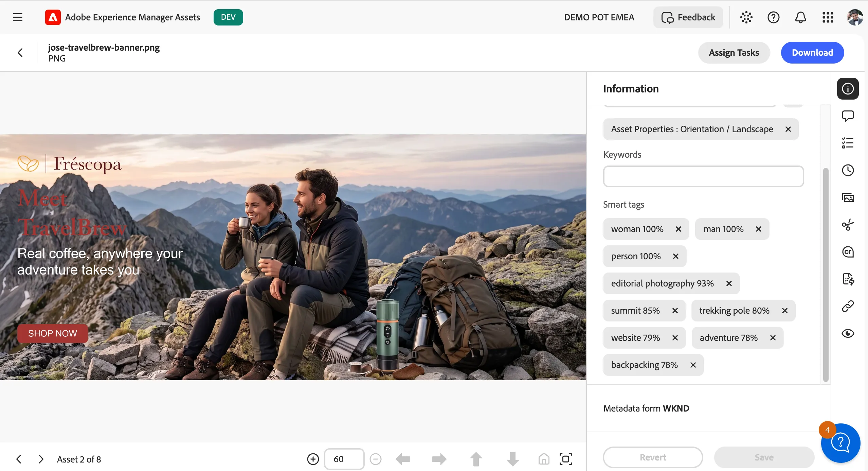Select the Information panel icon
The image size is (868, 471).
(848, 89)
